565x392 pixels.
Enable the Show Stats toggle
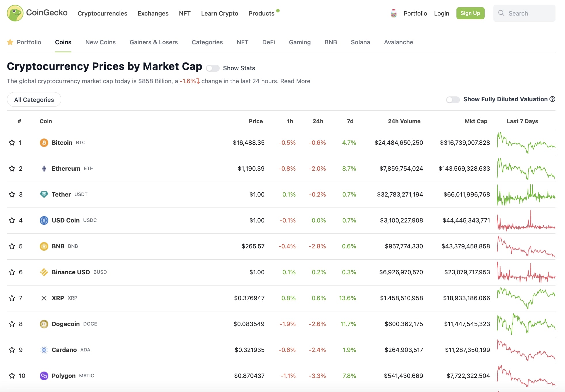click(213, 68)
